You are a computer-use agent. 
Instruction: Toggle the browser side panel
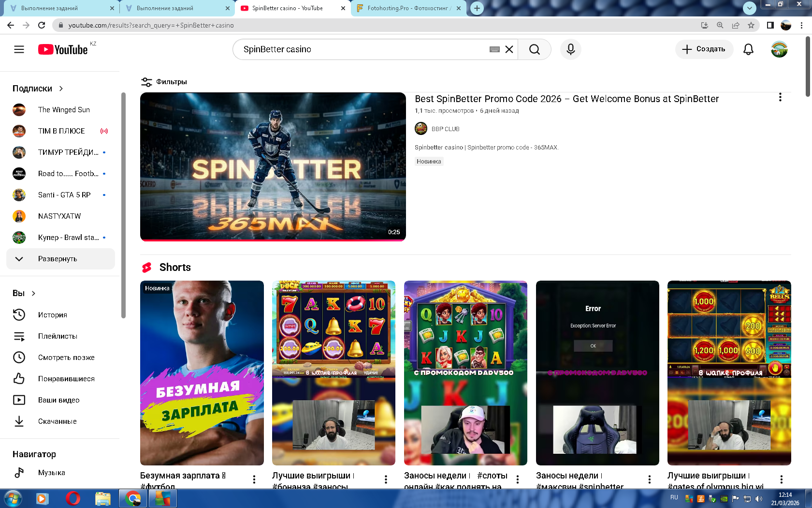(x=770, y=25)
